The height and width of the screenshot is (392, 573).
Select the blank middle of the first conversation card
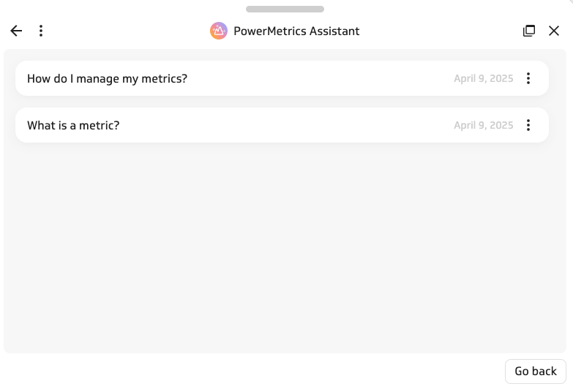(x=320, y=78)
